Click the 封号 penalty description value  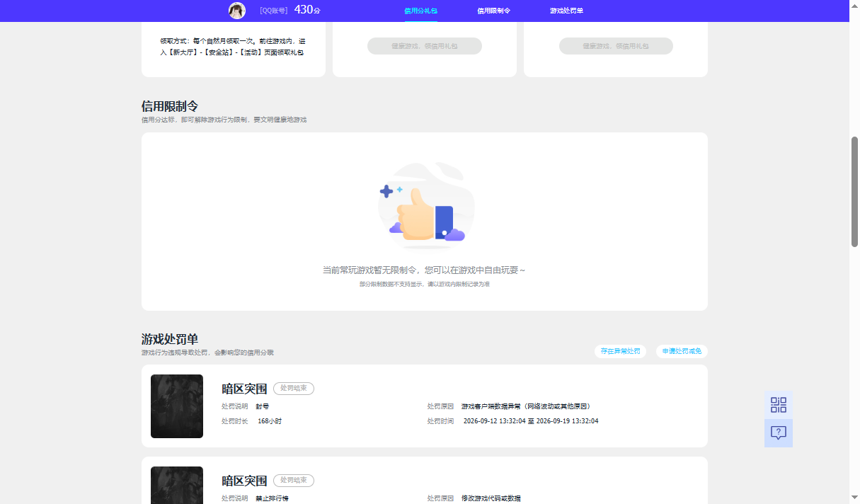pos(263,407)
